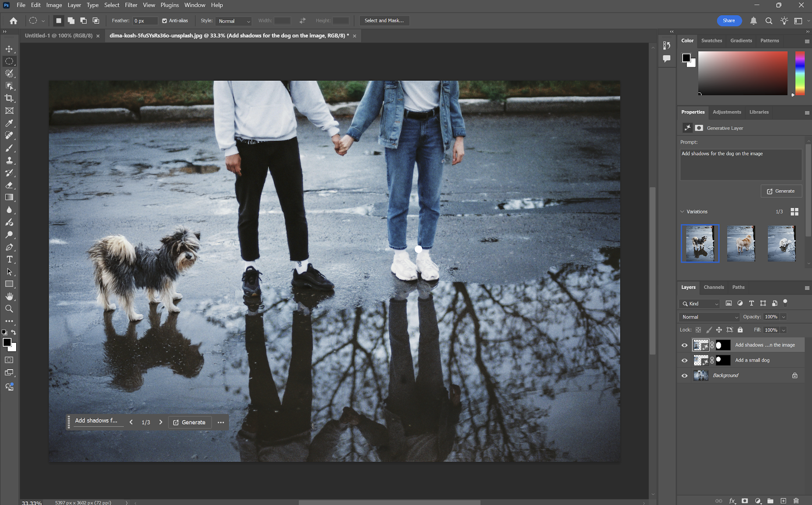Select the Clone Stamp tool
The height and width of the screenshot is (505, 812).
(x=9, y=160)
